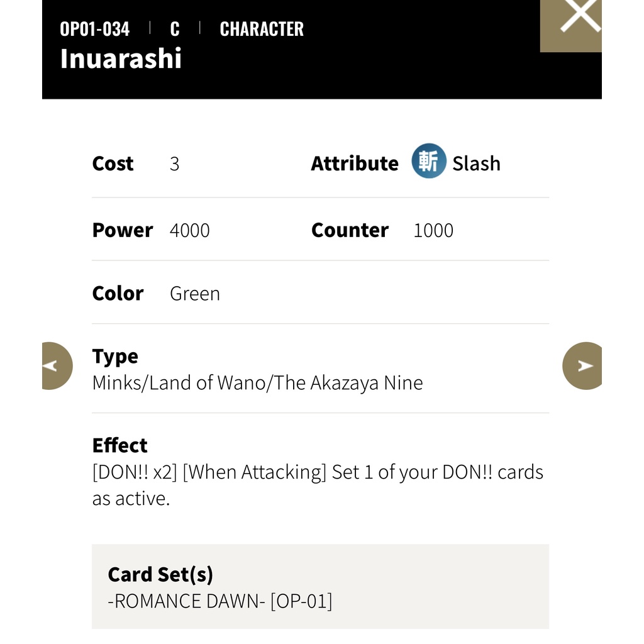
Task: Click the Type section heading
Action: pos(115,357)
